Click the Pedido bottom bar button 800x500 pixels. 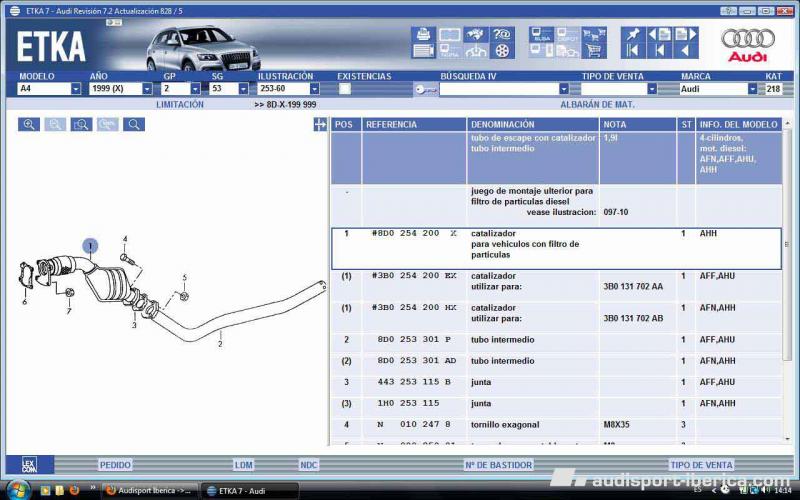point(115,465)
